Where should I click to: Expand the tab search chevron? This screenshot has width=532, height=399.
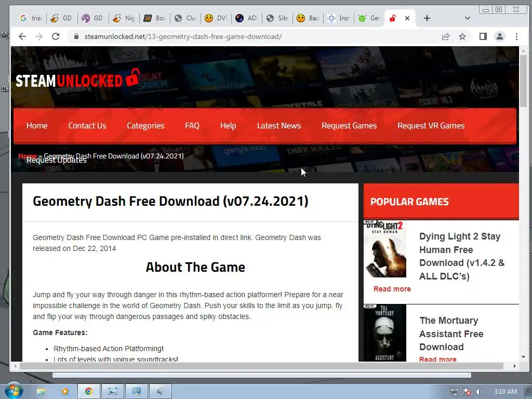(468, 18)
